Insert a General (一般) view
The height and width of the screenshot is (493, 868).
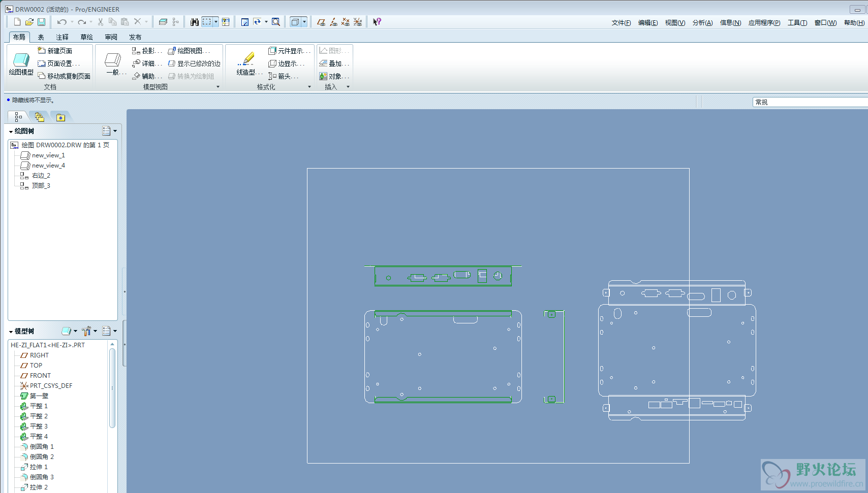115,63
